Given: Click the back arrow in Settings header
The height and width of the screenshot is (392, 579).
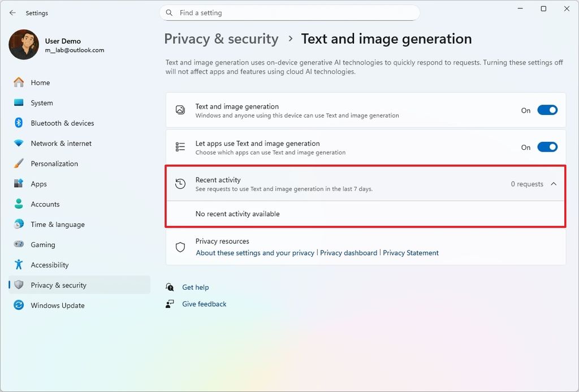Looking at the screenshot, I should [12, 13].
